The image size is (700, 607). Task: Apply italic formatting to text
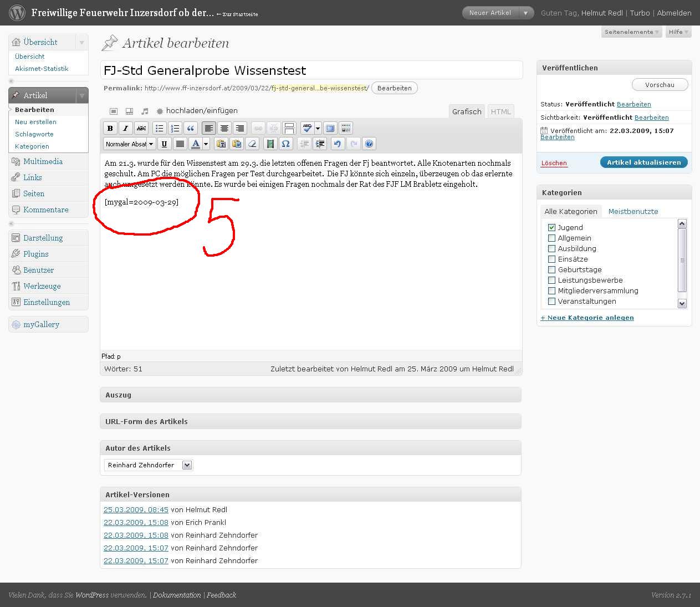coord(126,129)
